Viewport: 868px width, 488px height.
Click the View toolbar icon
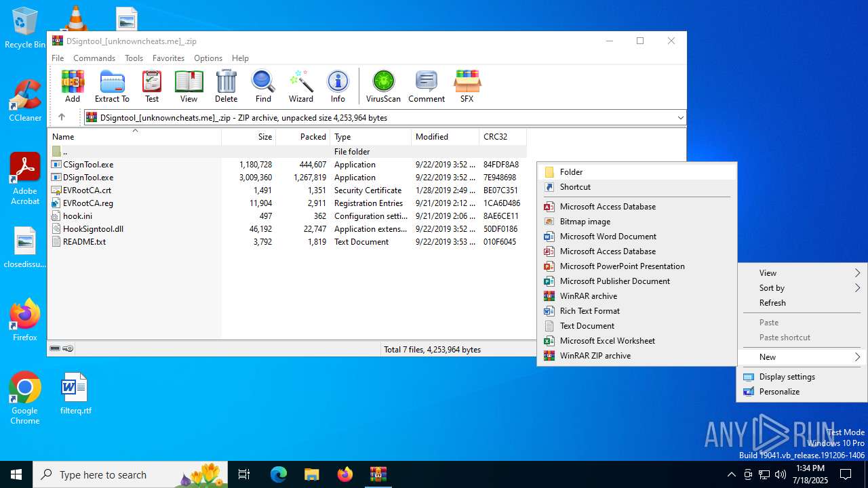[189, 86]
